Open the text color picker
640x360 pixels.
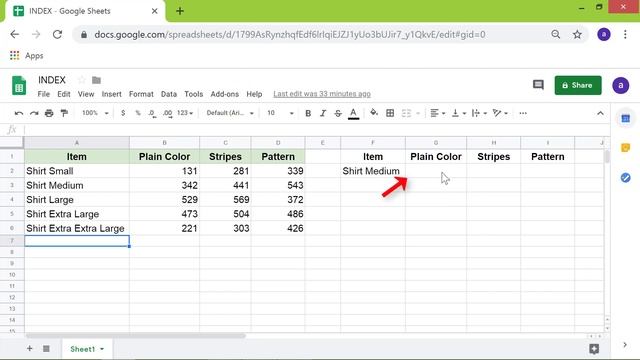click(x=353, y=113)
